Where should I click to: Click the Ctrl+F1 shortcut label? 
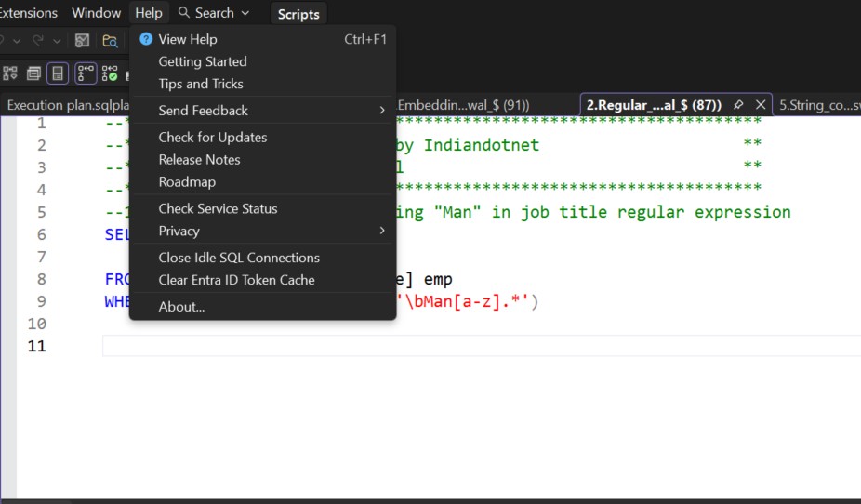coord(365,39)
